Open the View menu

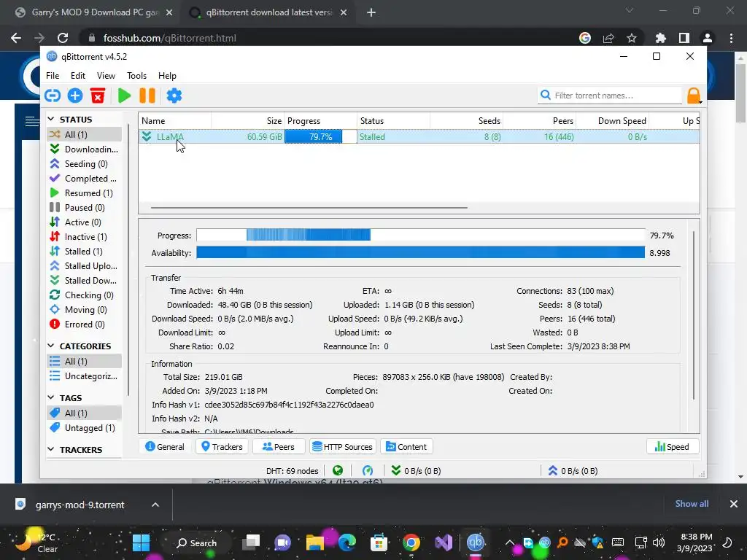pyautogui.click(x=106, y=76)
